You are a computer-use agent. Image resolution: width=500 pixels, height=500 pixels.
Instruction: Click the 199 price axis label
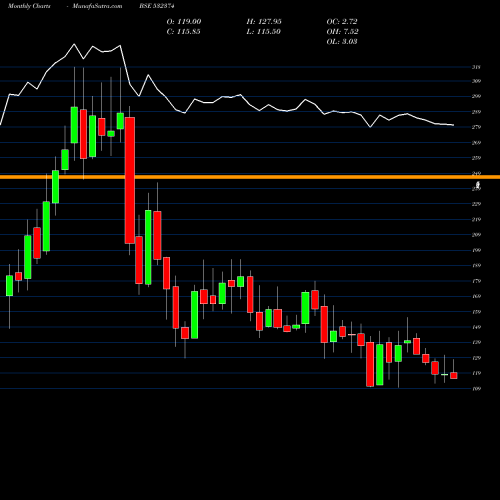476,250
